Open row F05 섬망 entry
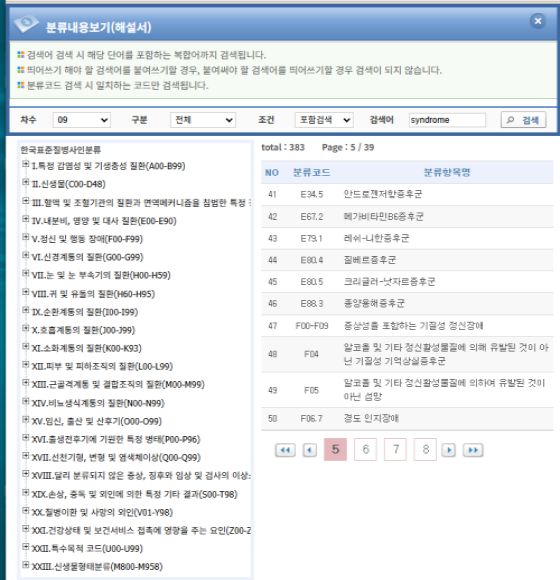Viewport: 560px width, 580px height. point(407,390)
